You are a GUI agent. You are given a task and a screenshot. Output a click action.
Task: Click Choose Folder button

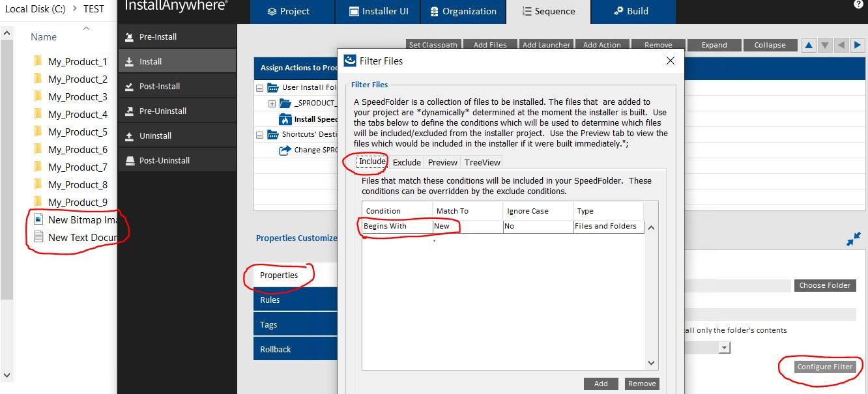825,285
